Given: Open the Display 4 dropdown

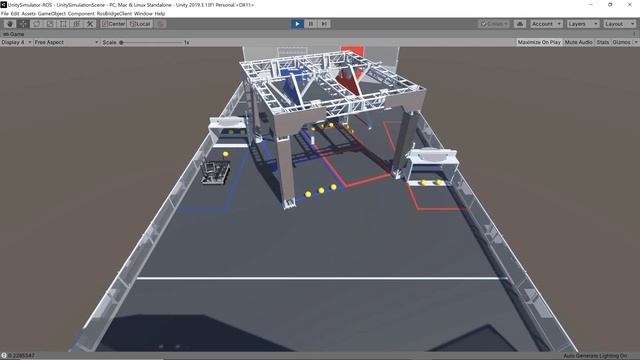Looking at the screenshot, I should pos(16,42).
